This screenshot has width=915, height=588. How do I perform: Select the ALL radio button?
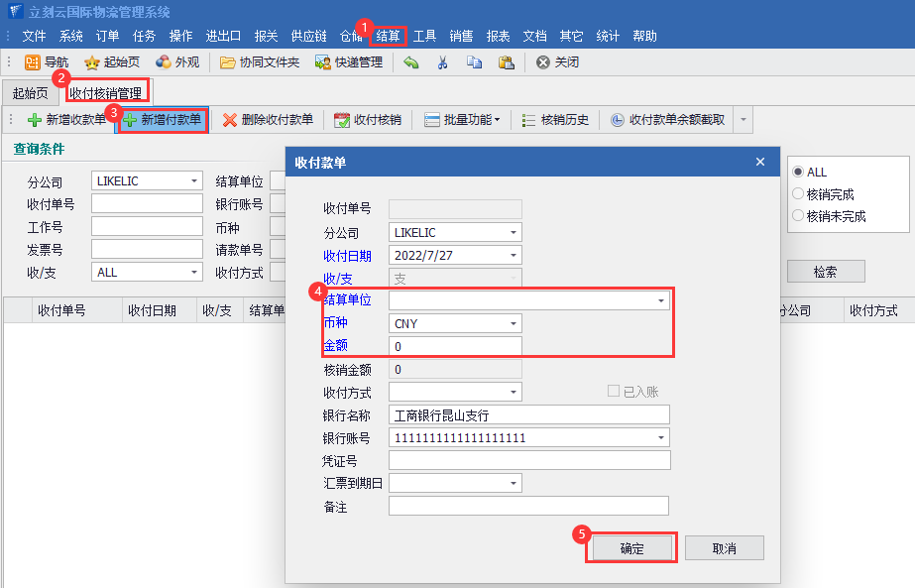coord(798,173)
